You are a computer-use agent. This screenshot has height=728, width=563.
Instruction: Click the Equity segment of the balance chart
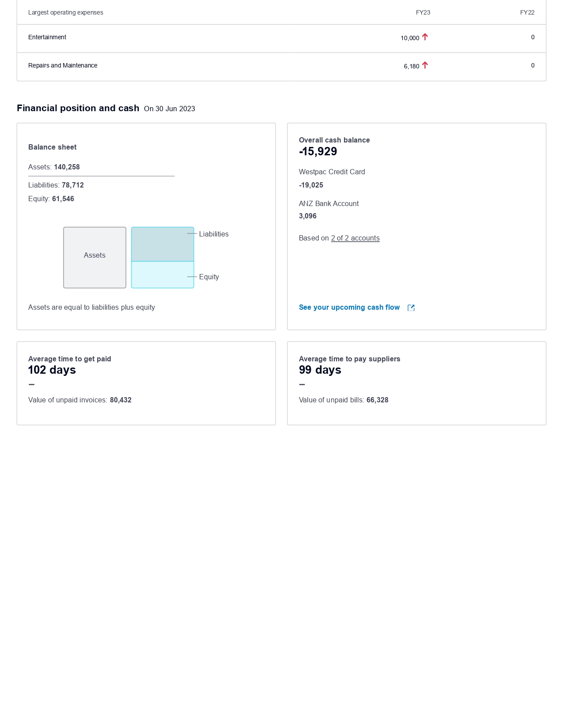162,274
